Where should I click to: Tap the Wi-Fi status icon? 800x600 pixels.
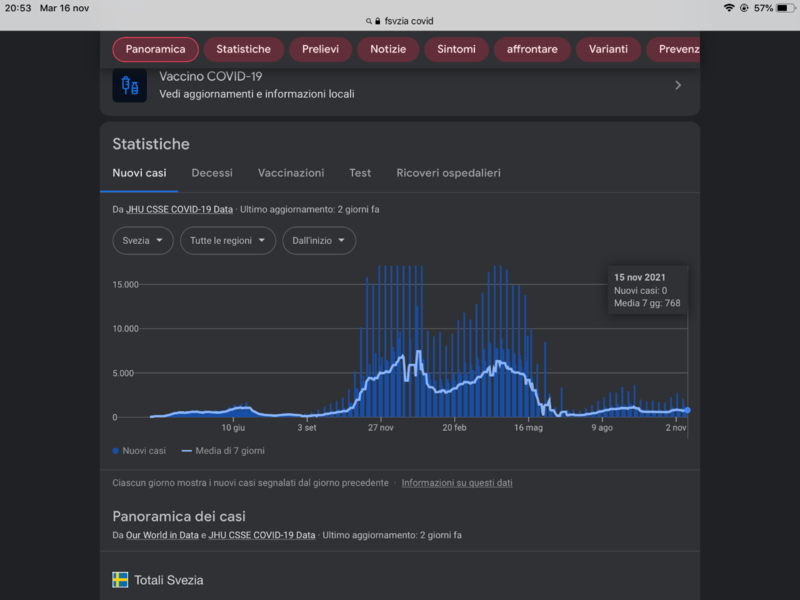tap(729, 7)
